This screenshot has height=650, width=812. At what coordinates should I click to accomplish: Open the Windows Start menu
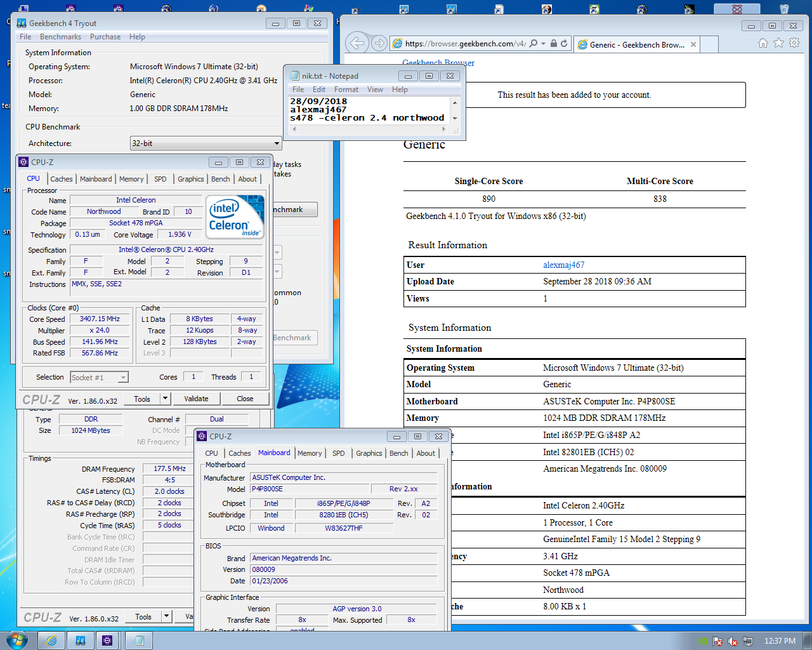point(17,640)
